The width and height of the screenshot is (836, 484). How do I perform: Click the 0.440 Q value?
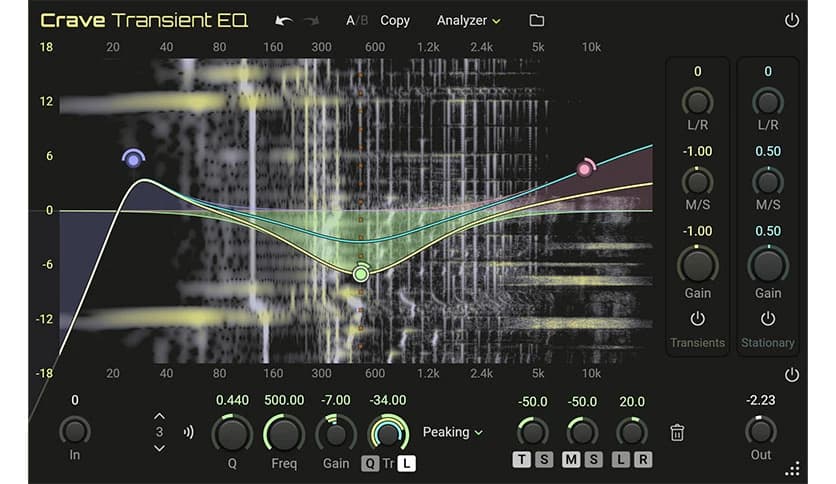(232, 400)
